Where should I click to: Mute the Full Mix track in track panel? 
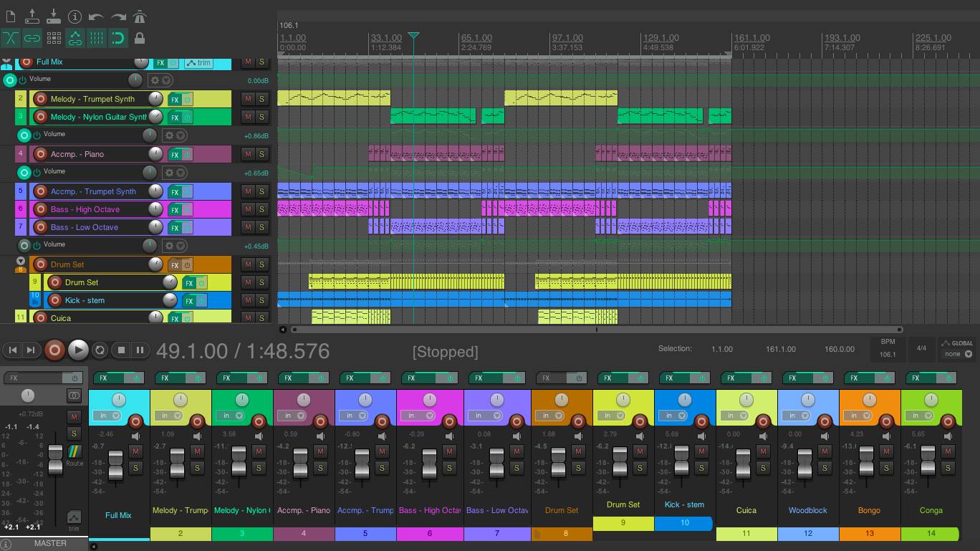click(x=247, y=62)
